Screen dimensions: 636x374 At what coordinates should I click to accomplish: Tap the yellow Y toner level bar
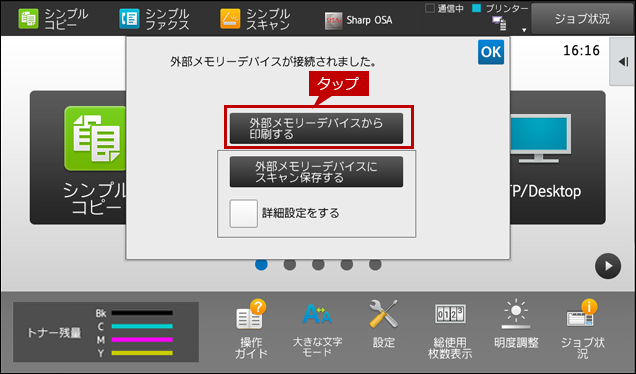pos(142,353)
